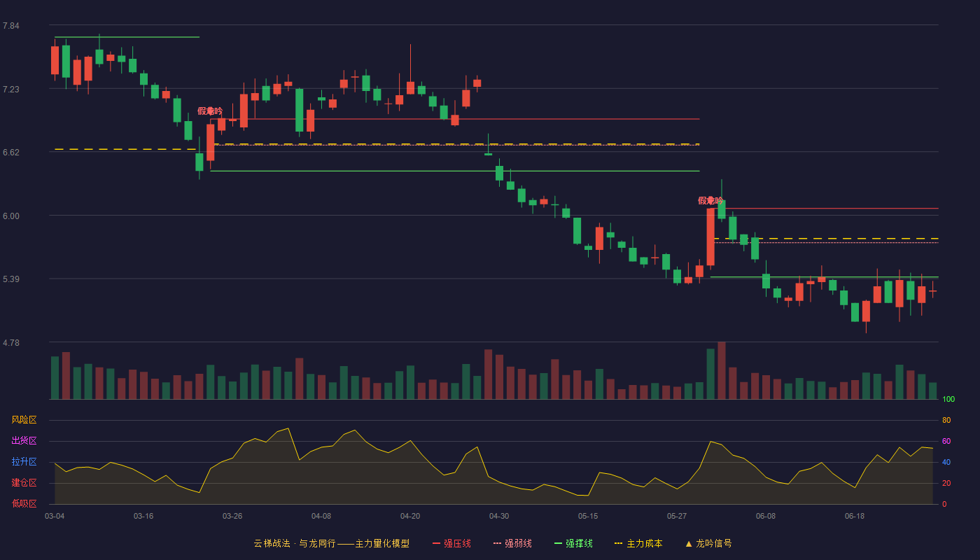The height and width of the screenshot is (560, 980).
Task: Click the tallest red volume bar near 06-08
Action: pos(722,370)
